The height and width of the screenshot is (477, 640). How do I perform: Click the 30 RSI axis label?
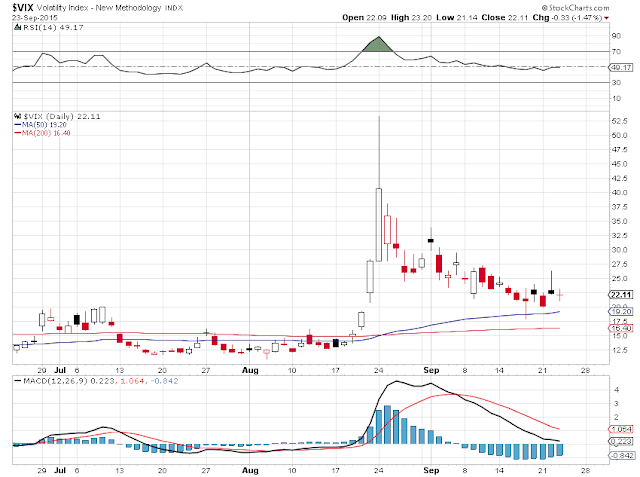click(x=616, y=83)
